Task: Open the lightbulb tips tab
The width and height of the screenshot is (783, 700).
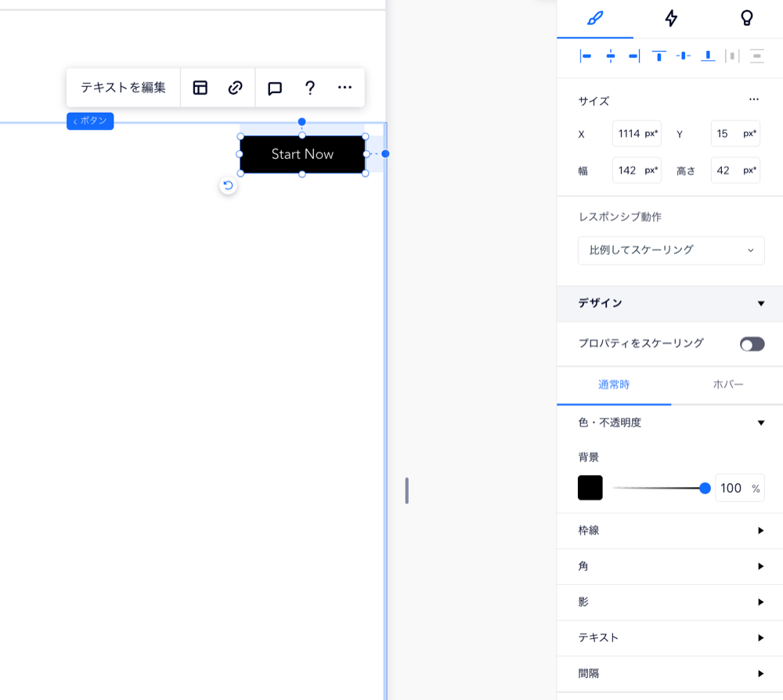Action: pyautogui.click(x=746, y=19)
